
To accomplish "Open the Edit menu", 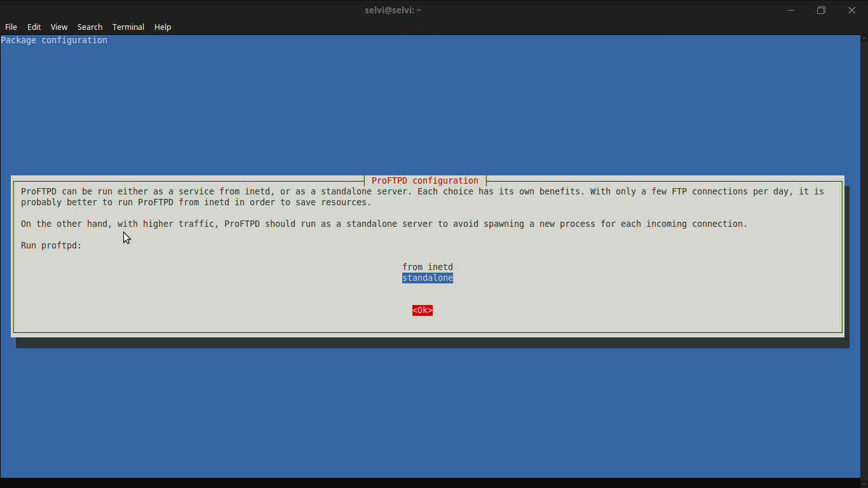I will 34,27.
